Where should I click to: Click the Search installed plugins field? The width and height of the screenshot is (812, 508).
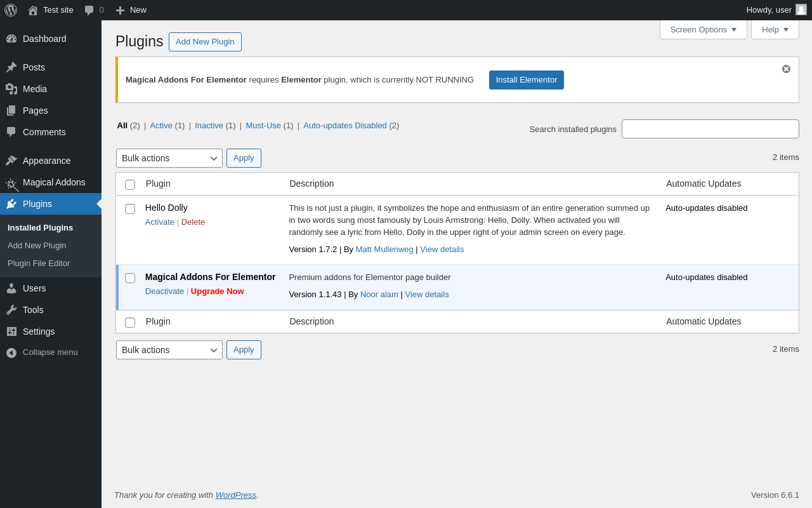pyautogui.click(x=710, y=129)
